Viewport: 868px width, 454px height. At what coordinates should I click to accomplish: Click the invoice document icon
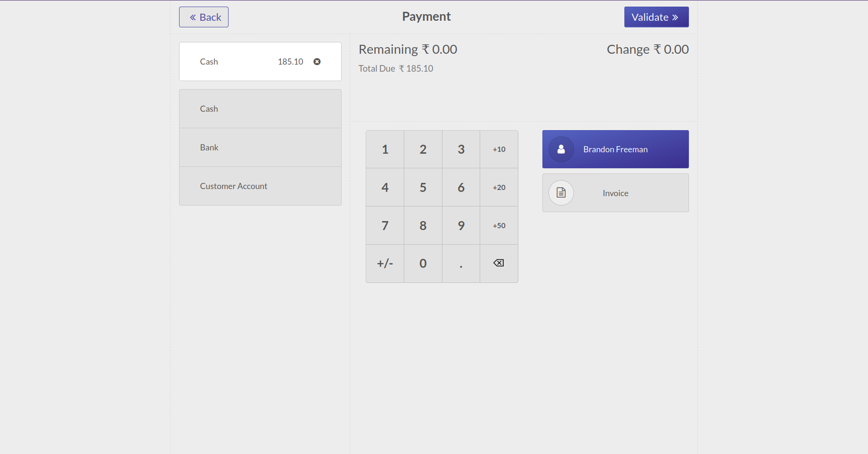561,192
